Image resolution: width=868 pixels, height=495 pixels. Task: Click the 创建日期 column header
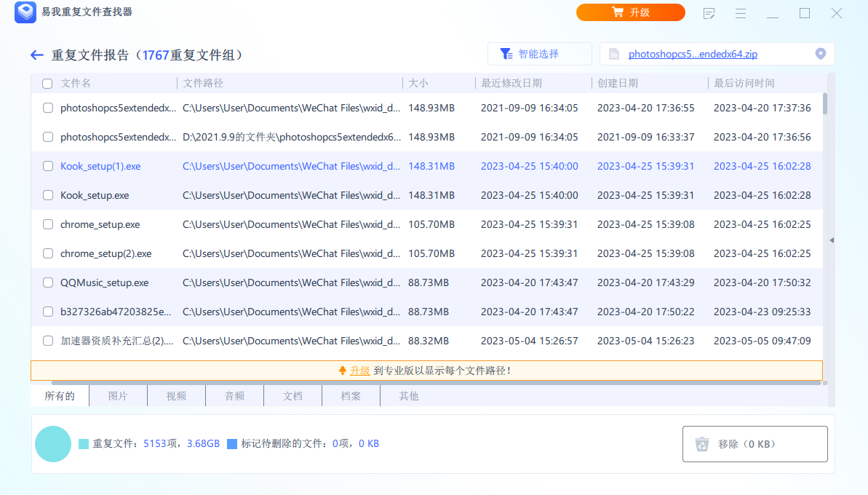click(x=617, y=83)
